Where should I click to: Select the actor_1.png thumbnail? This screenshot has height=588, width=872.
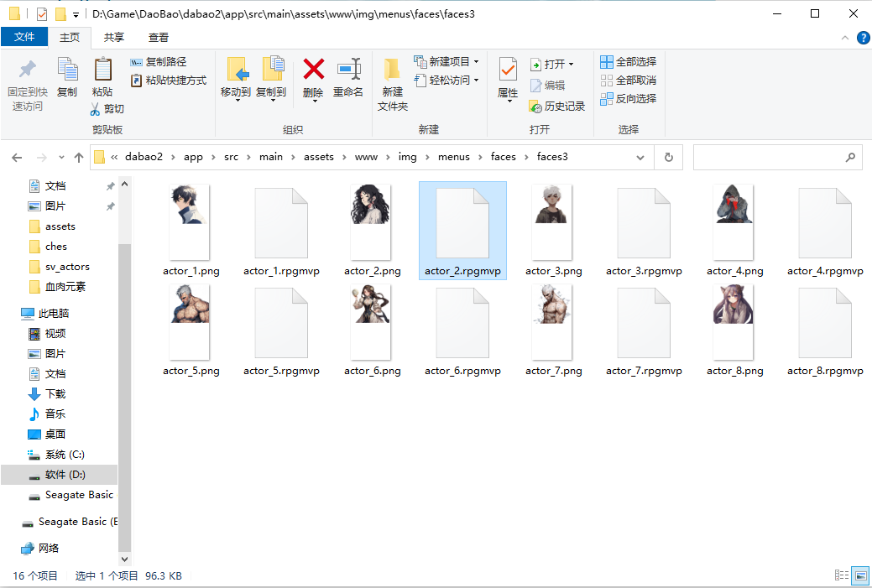[x=191, y=221]
